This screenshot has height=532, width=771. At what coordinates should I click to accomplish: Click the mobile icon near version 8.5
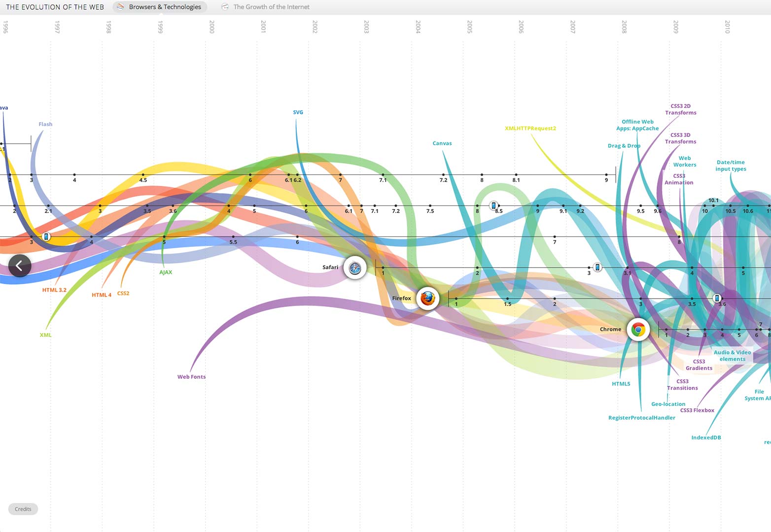(x=493, y=206)
